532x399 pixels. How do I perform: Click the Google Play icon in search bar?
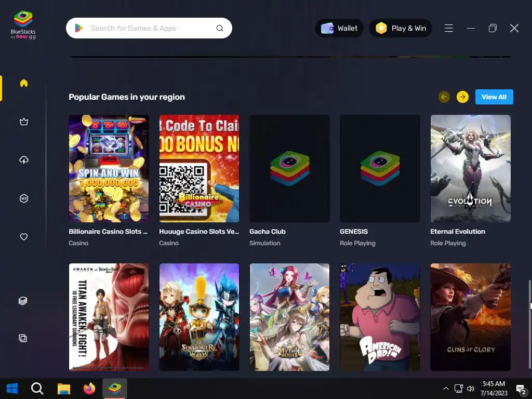click(79, 28)
